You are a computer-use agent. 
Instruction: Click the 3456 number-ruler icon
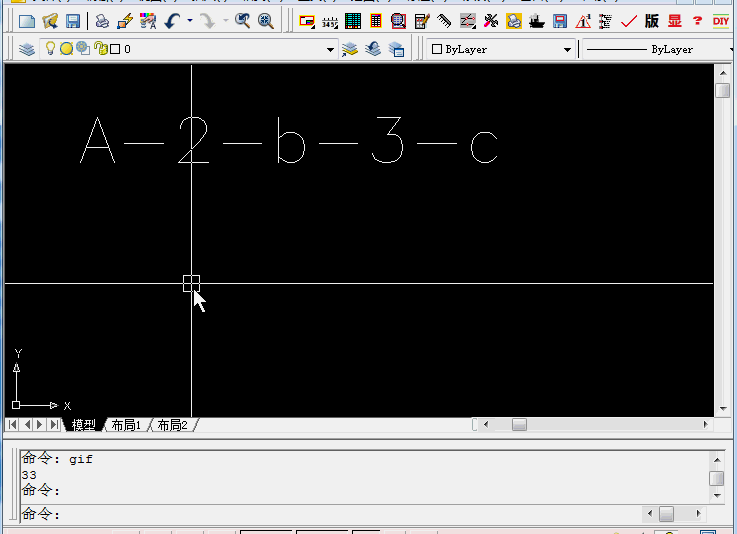330,21
